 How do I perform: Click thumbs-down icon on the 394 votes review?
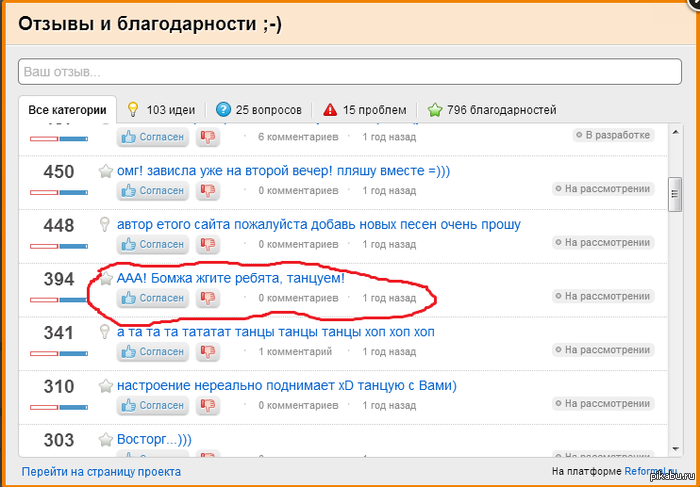[x=208, y=298]
